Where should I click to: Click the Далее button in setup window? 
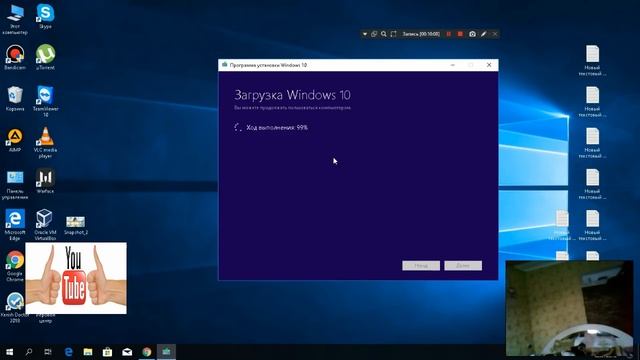[463, 266]
